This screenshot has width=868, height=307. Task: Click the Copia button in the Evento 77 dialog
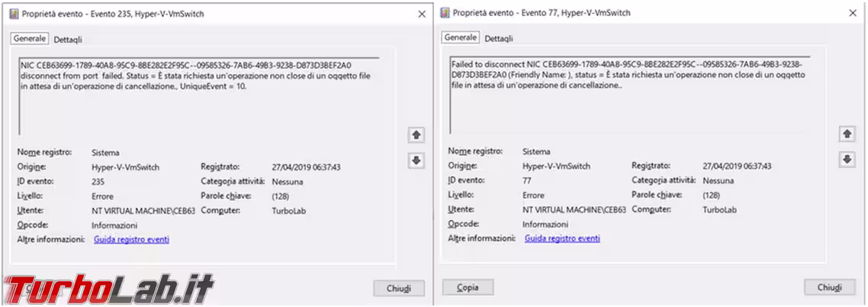[468, 287]
